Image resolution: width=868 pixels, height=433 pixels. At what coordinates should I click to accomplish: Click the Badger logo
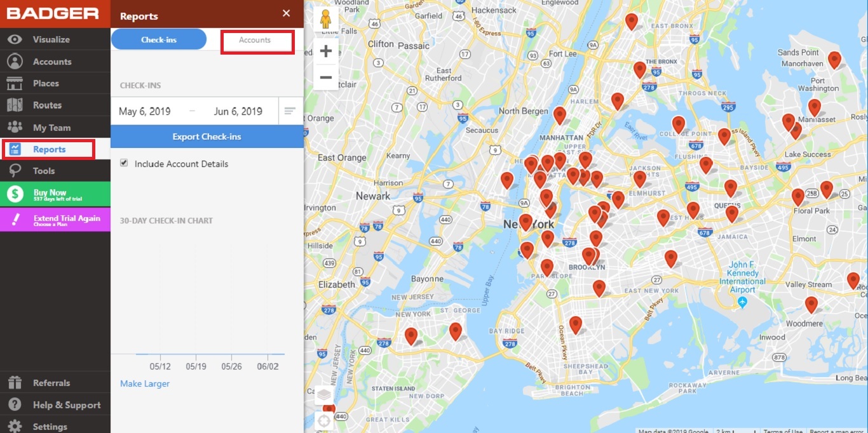(53, 13)
